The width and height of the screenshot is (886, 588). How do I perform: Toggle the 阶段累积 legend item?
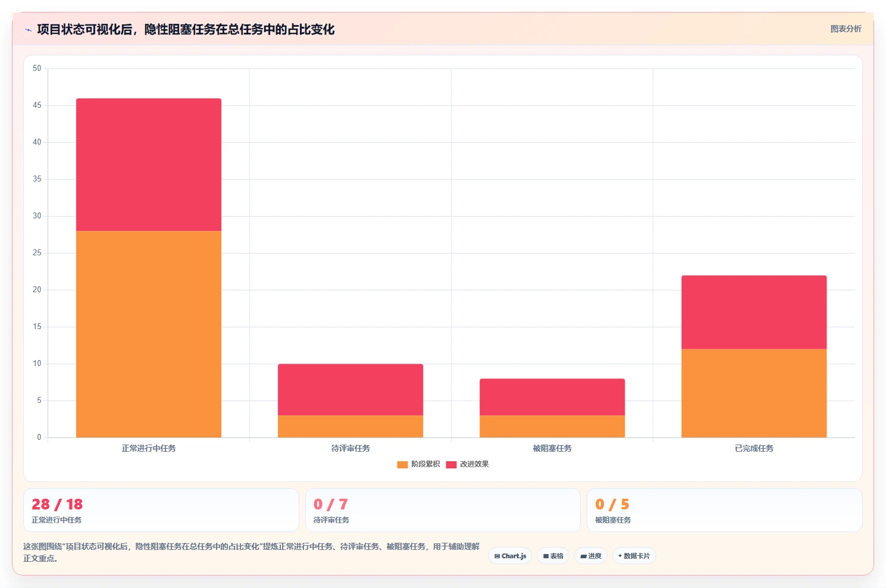(418, 464)
